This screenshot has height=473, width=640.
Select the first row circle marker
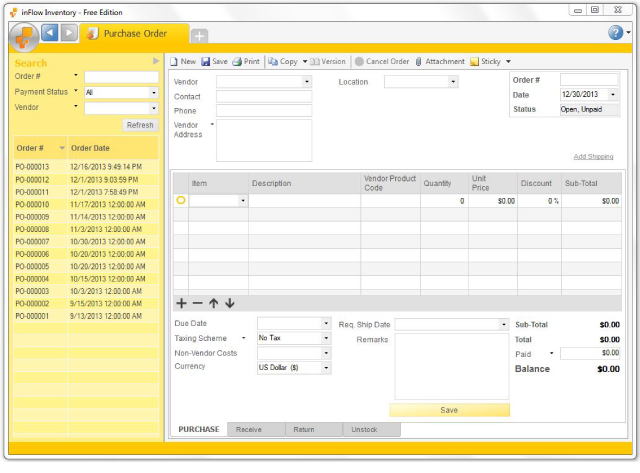pyautogui.click(x=181, y=200)
